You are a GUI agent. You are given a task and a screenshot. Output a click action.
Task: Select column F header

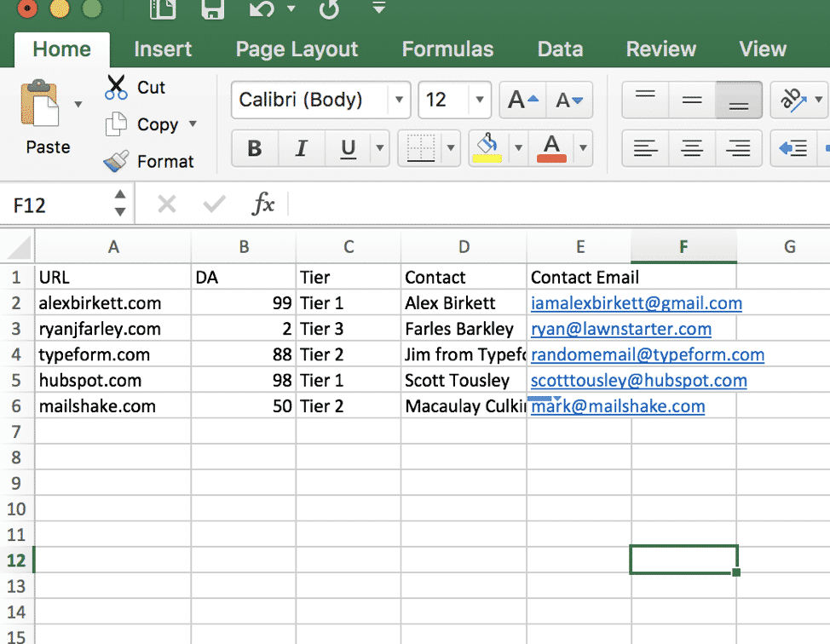coord(683,246)
